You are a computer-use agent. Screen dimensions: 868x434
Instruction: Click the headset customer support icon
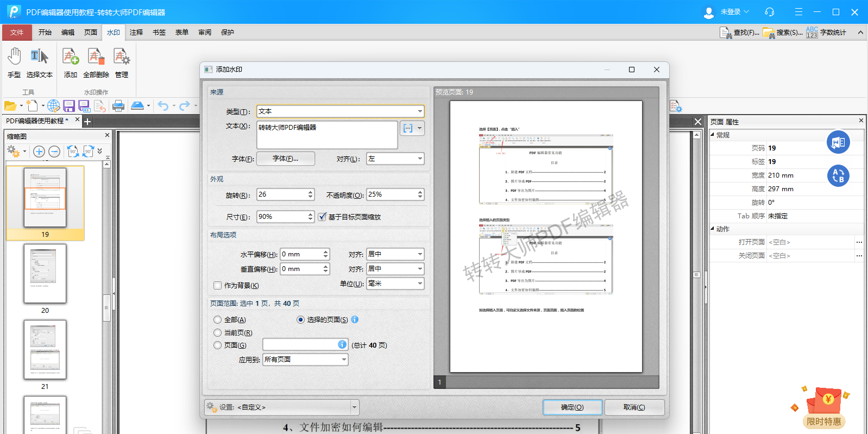769,12
